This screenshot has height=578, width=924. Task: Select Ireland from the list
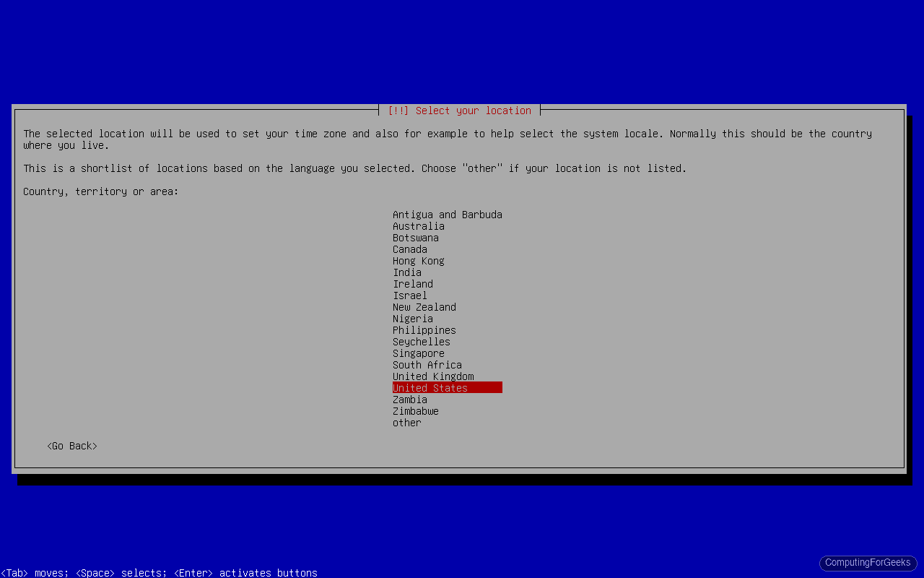pos(412,284)
